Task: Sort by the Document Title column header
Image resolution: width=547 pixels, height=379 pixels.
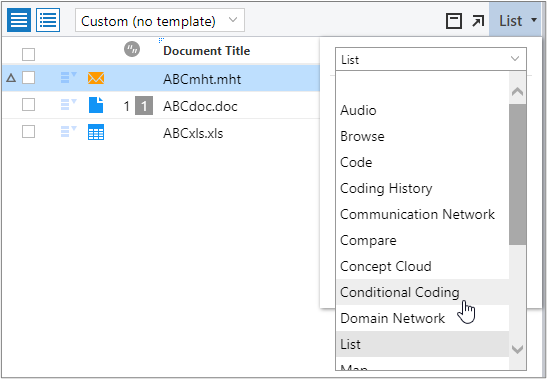Action: [207, 51]
